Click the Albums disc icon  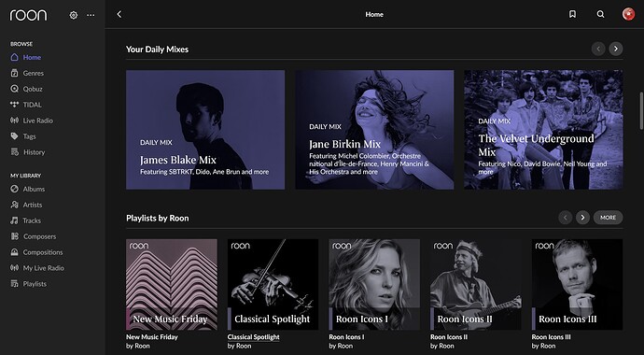pos(14,189)
